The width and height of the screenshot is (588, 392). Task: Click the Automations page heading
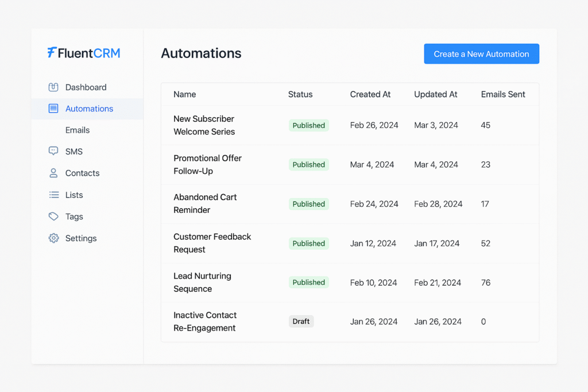202,53
